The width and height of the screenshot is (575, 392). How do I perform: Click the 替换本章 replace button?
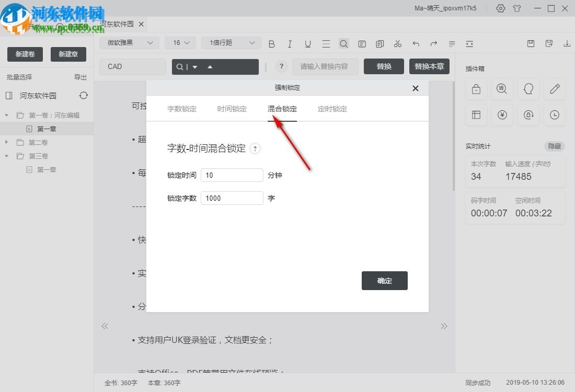click(x=429, y=66)
